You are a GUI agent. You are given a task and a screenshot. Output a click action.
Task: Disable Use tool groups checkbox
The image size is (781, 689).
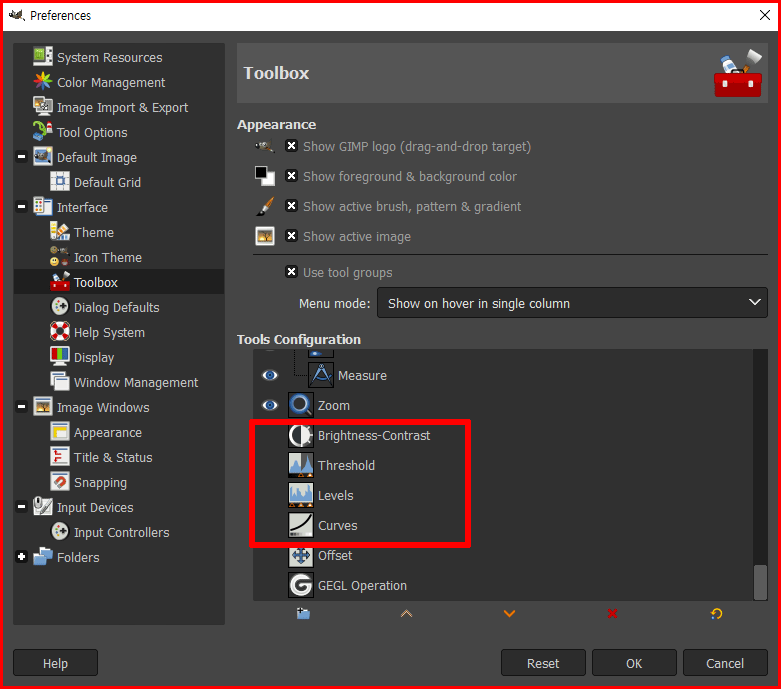click(x=291, y=272)
